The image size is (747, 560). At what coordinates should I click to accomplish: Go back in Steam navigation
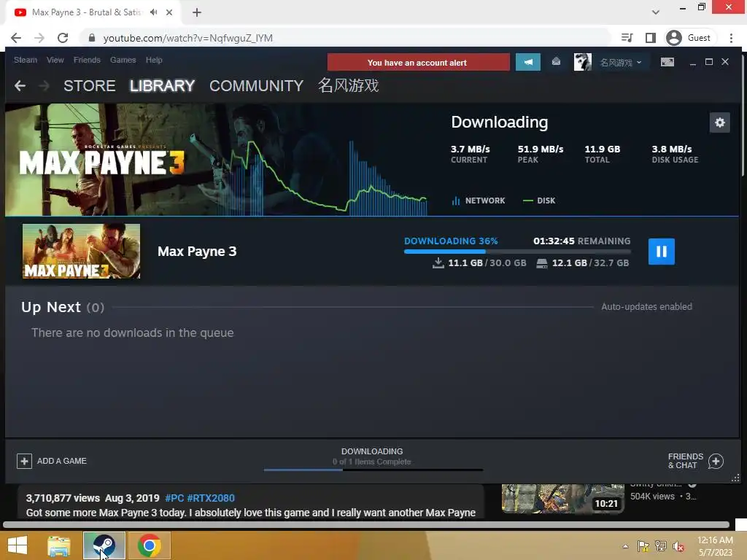(20, 86)
